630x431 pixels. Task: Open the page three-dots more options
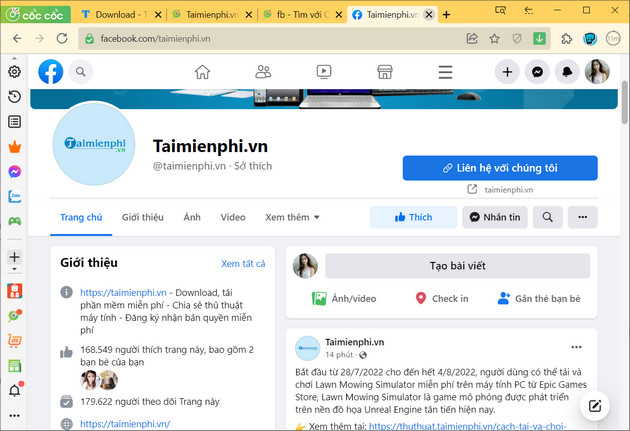[x=582, y=217]
